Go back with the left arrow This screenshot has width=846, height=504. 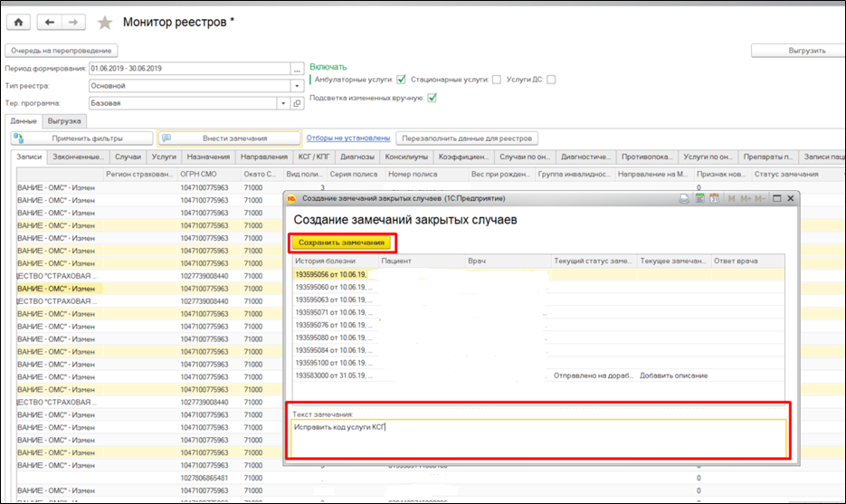[x=50, y=21]
